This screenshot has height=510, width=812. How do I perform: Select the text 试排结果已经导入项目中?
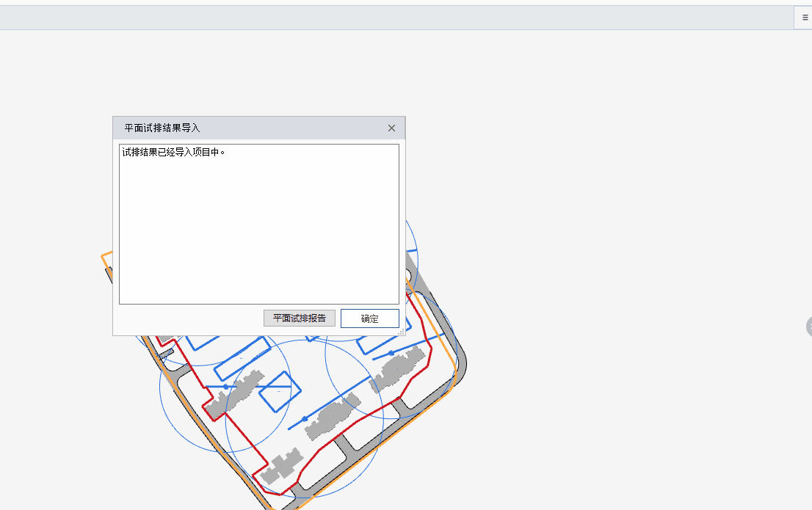pos(173,152)
